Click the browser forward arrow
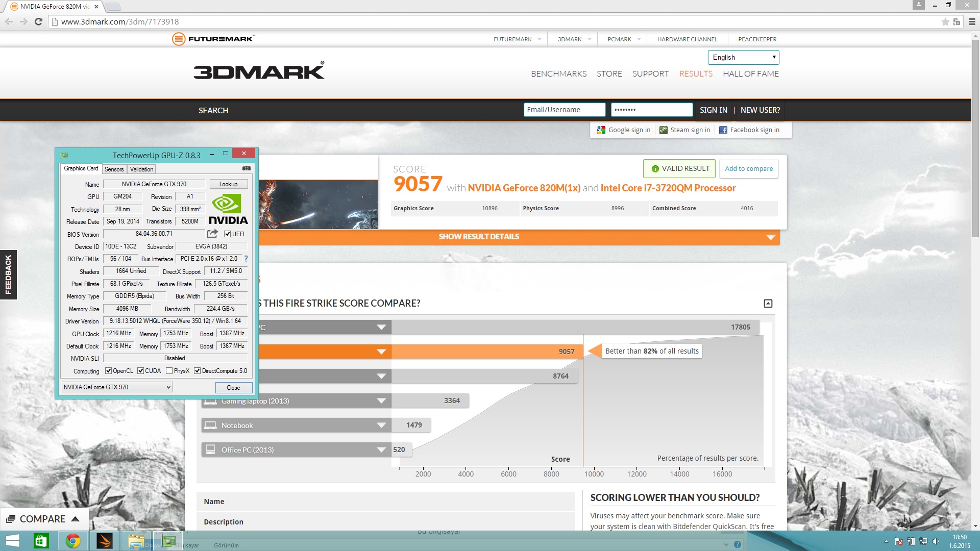The width and height of the screenshot is (980, 551). tap(23, 21)
